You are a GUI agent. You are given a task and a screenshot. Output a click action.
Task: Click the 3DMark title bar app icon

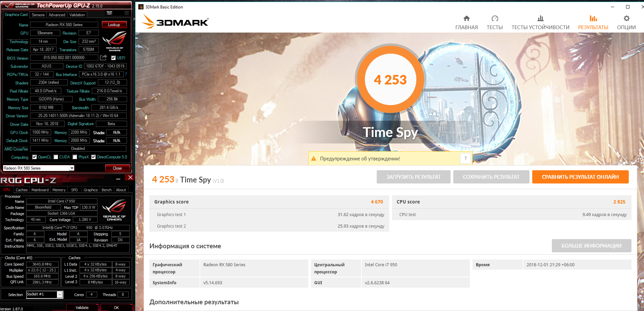point(141,7)
